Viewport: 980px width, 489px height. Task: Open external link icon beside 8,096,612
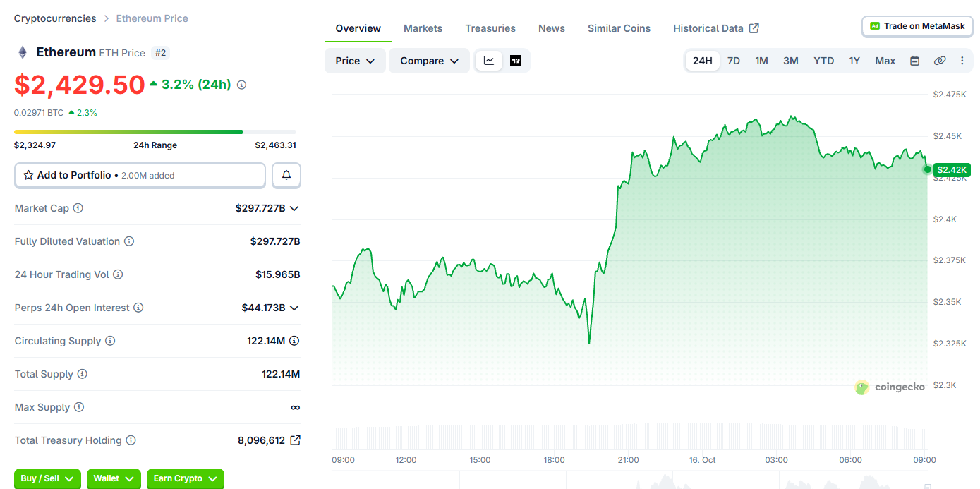click(x=296, y=440)
